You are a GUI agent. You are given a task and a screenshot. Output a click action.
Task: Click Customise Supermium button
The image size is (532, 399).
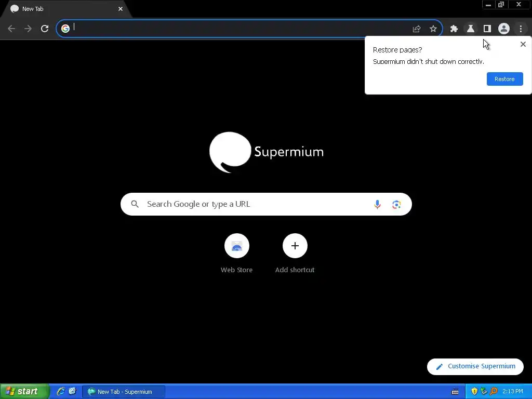click(x=475, y=366)
